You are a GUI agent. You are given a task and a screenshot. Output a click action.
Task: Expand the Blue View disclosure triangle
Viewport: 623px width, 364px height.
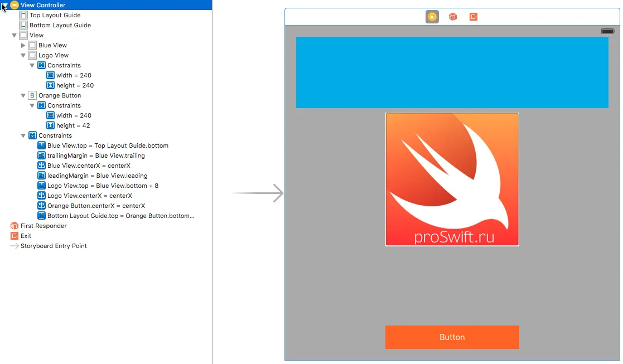pos(23,45)
